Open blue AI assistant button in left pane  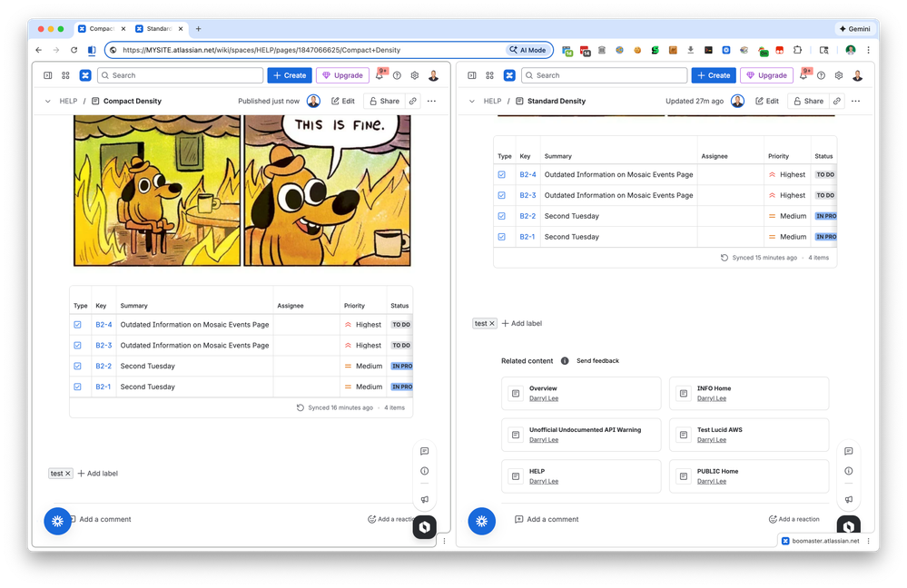coord(57,521)
